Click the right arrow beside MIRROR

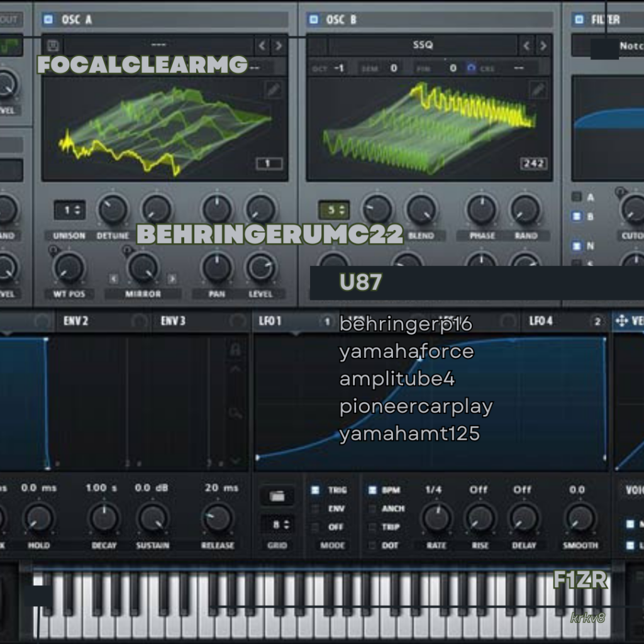pos(172,279)
